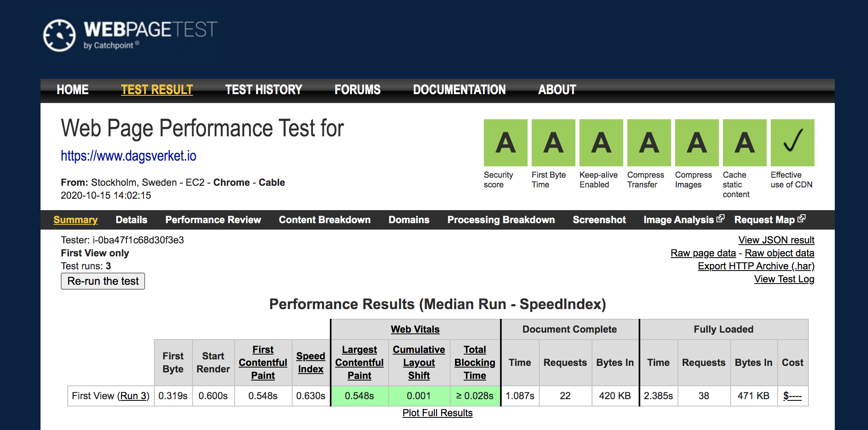This screenshot has width=868, height=430.
Task: Open TEST HISTORY in the menu
Action: (x=264, y=90)
